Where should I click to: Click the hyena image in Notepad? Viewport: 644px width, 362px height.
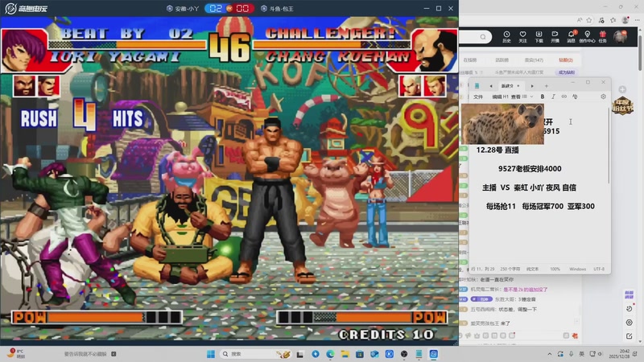click(502, 124)
